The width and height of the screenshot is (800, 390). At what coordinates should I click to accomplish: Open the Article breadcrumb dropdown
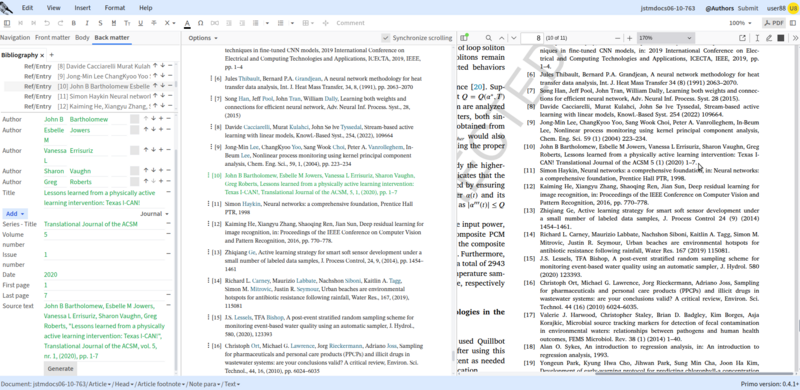(100, 384)
